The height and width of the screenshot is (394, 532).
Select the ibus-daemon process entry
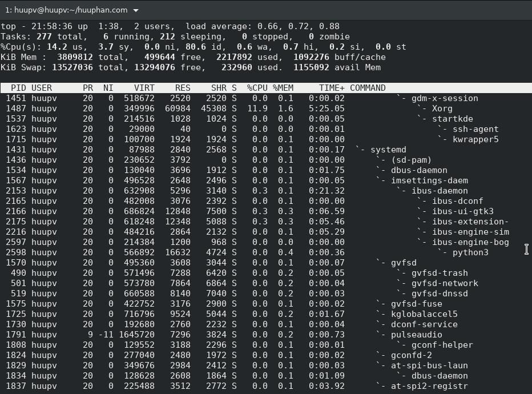pos(440,191)
